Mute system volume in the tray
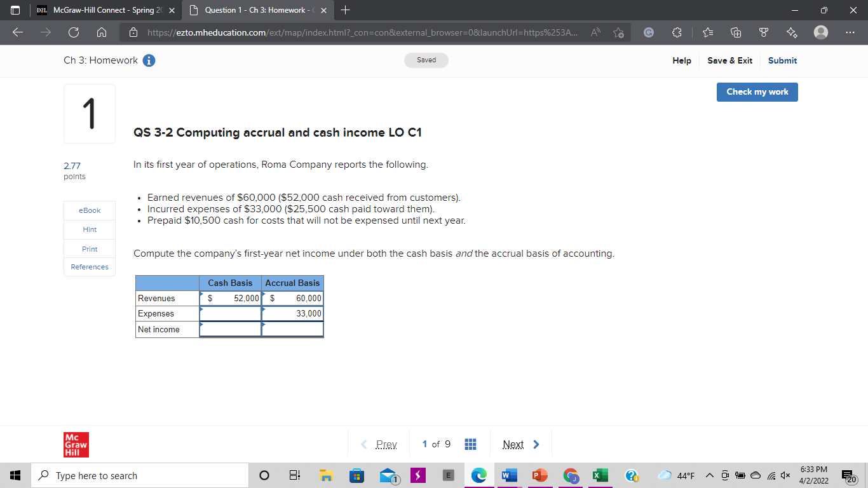The height and width of the screenshot is (488, 868). click(x=785, y=475)
